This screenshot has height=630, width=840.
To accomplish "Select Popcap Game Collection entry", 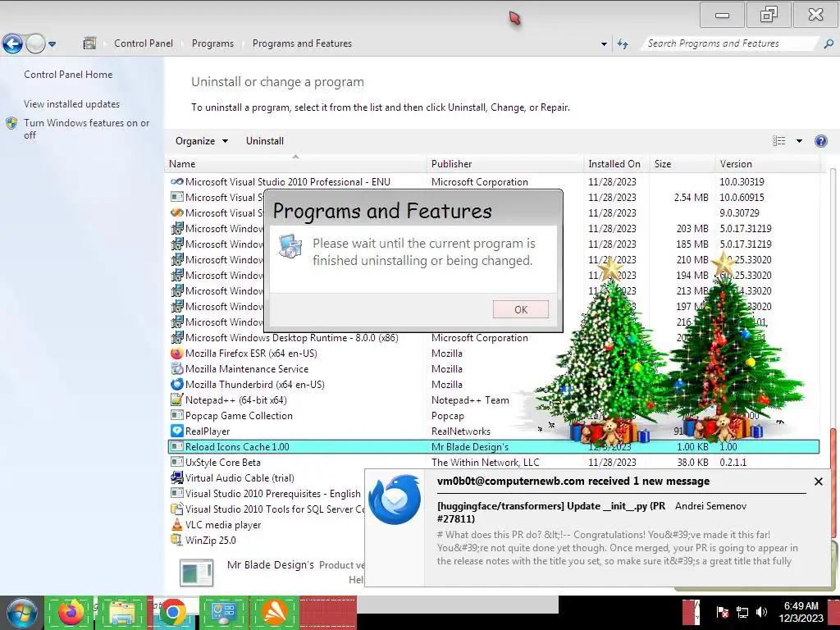I will 239,416.
